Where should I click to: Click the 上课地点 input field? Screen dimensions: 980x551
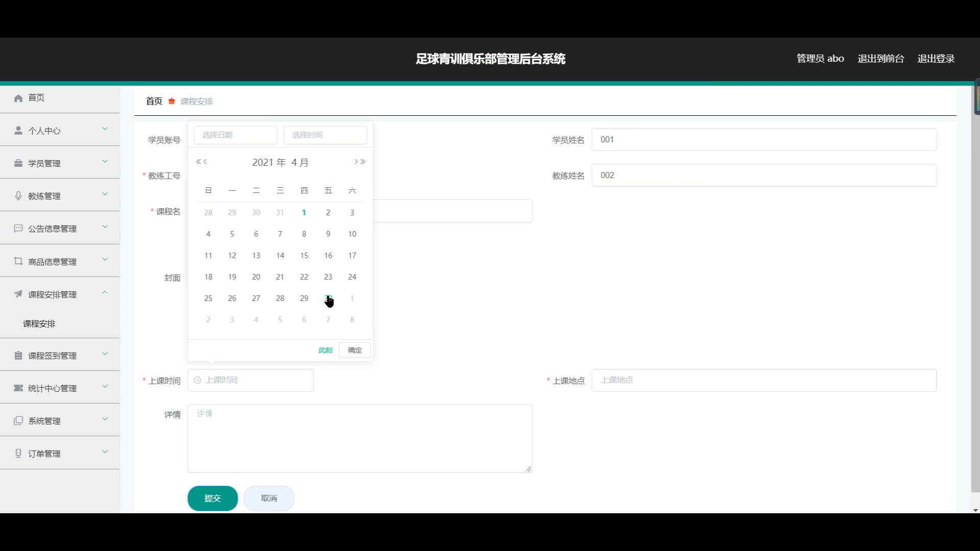click(764, 381)
